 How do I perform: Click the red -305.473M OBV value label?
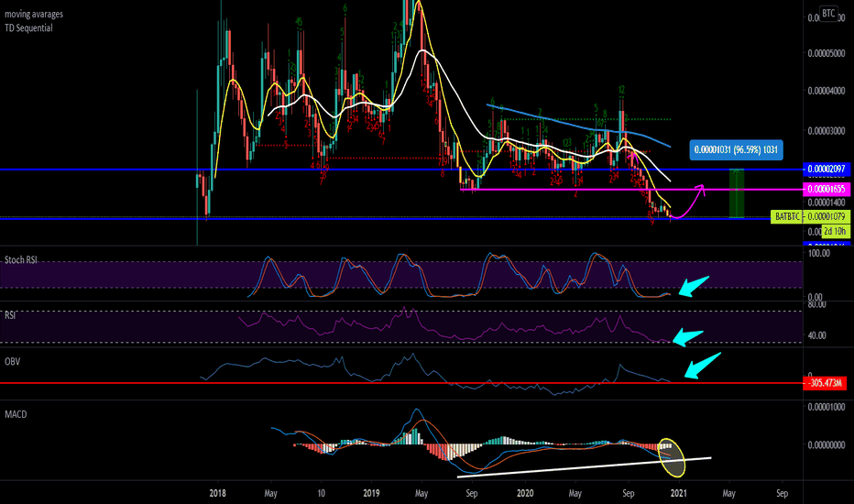coord(825,383)
